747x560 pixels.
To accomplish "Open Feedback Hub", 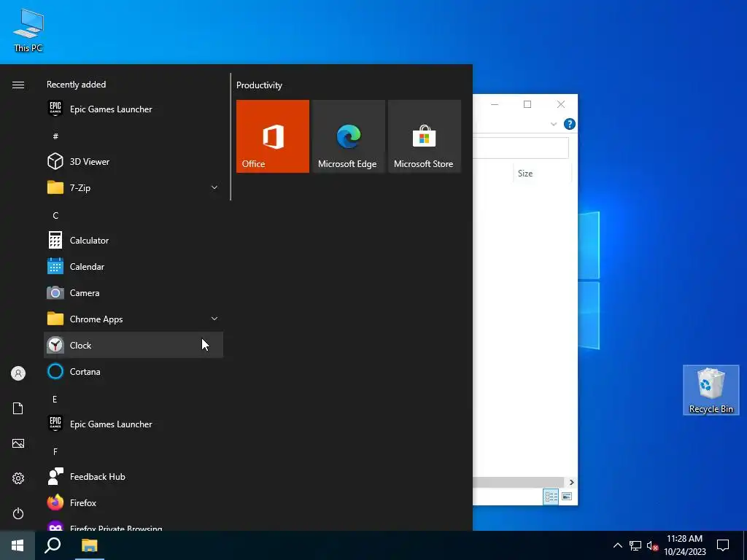I will (x=133, y=476).
